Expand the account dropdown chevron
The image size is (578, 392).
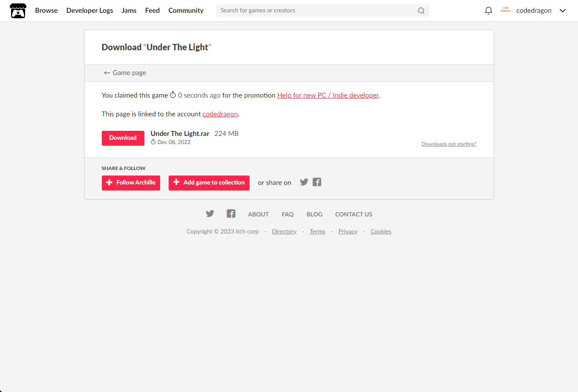pyautogui.click(x=563, y=11)
